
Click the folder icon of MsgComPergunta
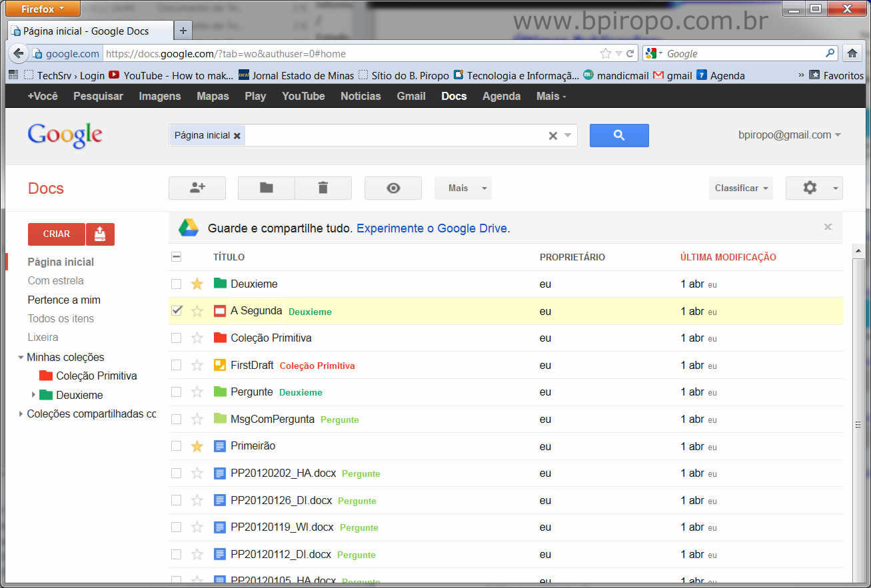tap(220, 419)
